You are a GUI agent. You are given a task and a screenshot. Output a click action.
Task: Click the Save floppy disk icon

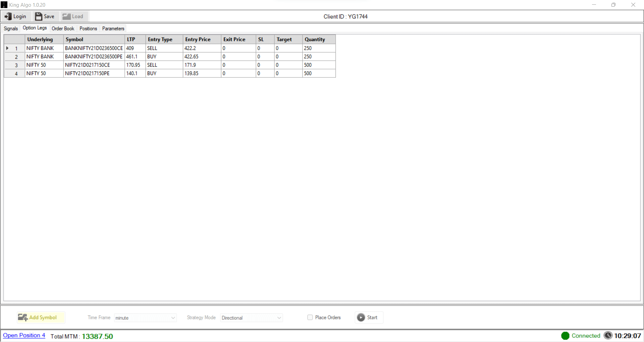[39, 16]
